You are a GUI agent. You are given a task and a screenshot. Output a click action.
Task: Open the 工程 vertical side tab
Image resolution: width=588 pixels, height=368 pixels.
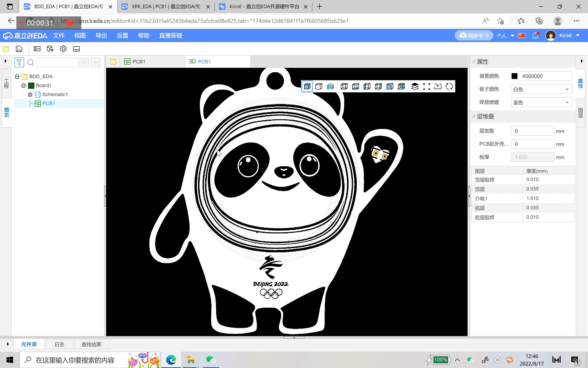pyautogui.click(x=7, y=83)
